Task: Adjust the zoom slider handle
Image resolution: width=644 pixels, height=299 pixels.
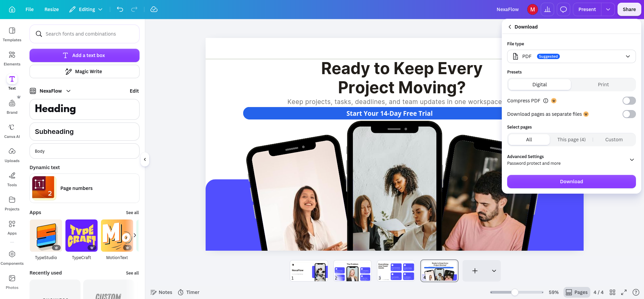Action: tap(515, 292)
